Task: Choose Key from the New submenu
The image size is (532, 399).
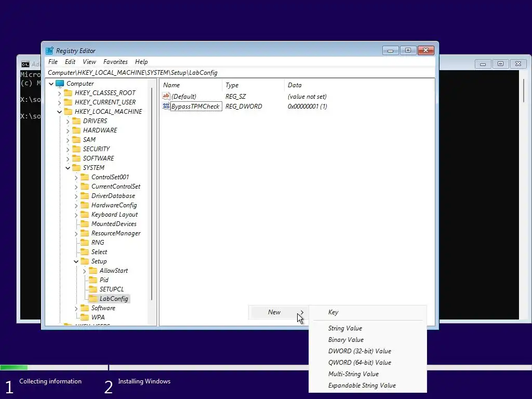Action: pyautogui.click(x=367, y=312)
